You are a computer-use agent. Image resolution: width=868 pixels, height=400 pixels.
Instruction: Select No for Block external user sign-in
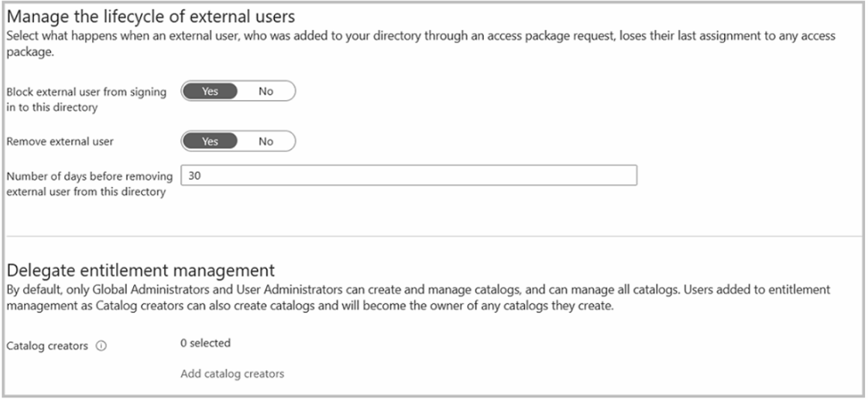tap(266, 91)
